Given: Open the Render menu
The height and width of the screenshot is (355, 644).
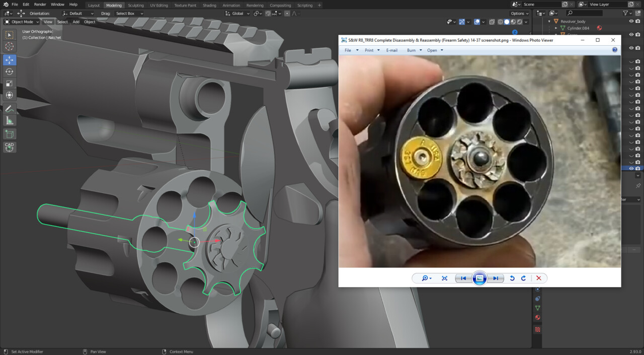Looking at the screenshot, I should [40, 5].
